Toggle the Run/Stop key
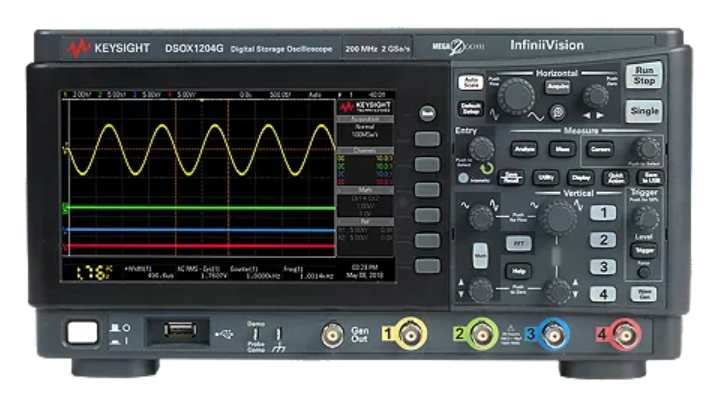Viewport: 720px width, 408px height. (644, 75)
